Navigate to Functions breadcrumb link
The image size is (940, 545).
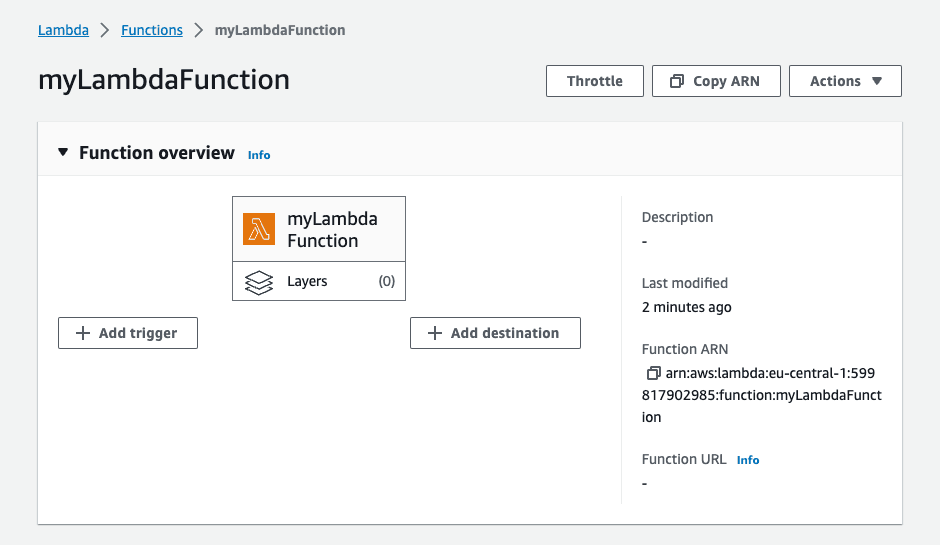152,30
